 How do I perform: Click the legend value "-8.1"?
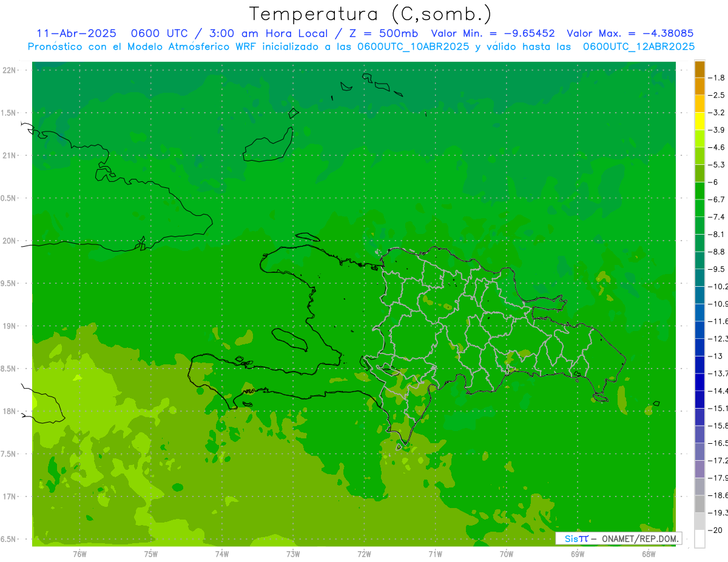(x=716, y=234)
